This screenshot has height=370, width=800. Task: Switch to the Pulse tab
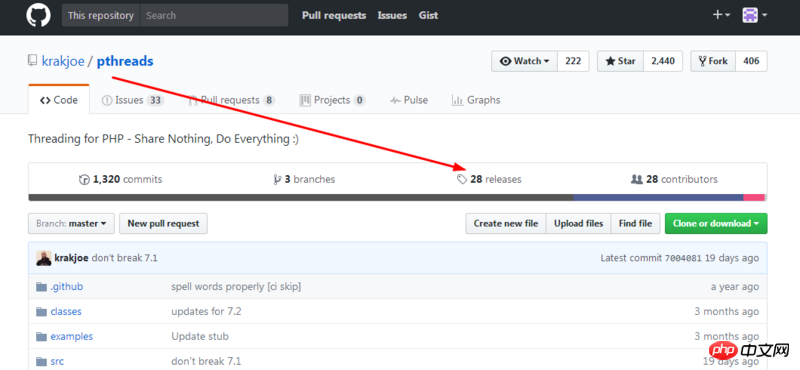pos(409,100)
